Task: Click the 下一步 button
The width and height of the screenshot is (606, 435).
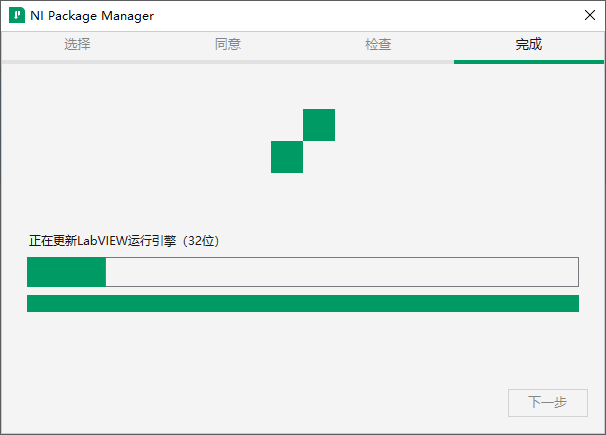Action: click(x=548, y=403)
